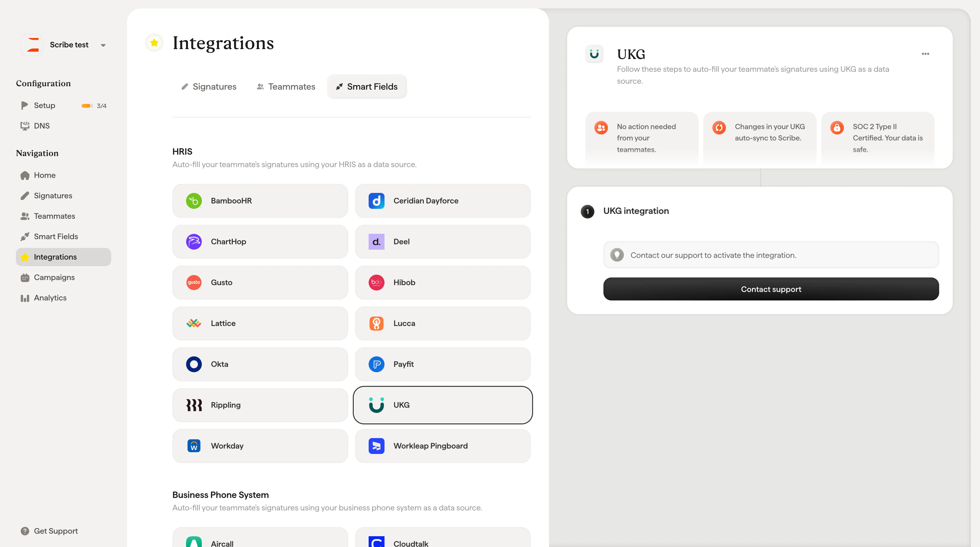Click the Analytics bar chart icon
Viewport: 980px width, 547px height.
(25, 298)
